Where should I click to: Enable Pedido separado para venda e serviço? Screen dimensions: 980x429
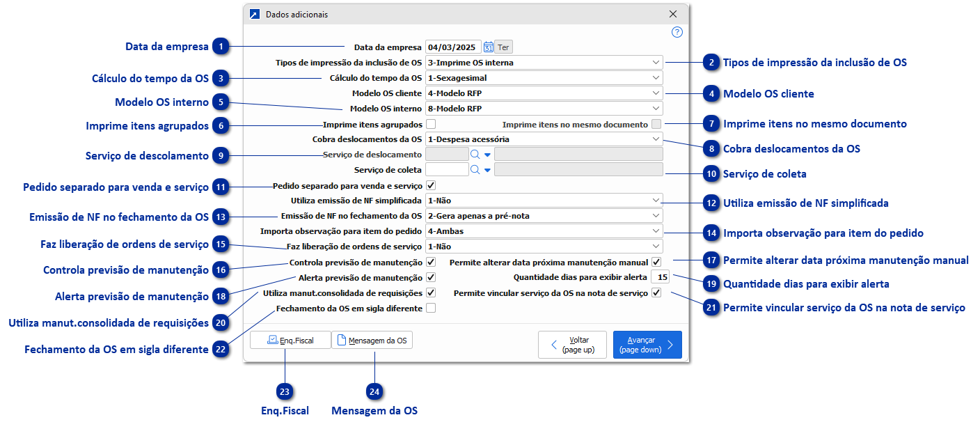[x=431, y=185]
